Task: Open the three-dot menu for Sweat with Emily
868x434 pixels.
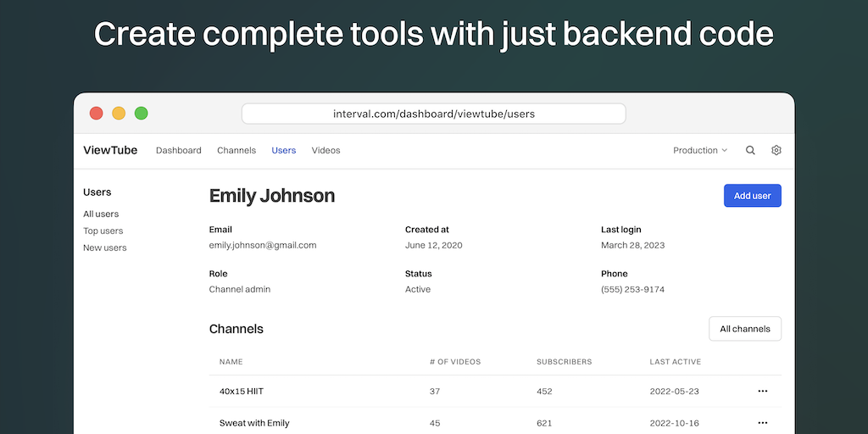Action: click(762, 423)
